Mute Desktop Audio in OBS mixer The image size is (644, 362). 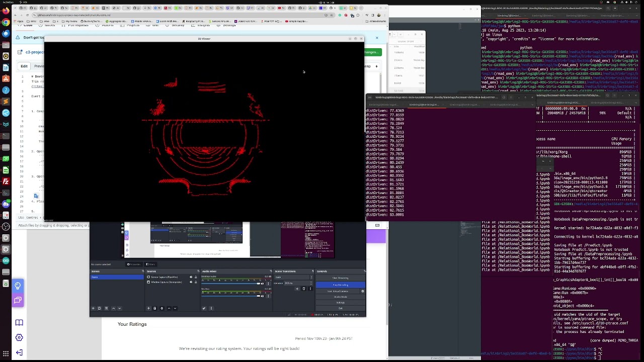pos(262,284)
